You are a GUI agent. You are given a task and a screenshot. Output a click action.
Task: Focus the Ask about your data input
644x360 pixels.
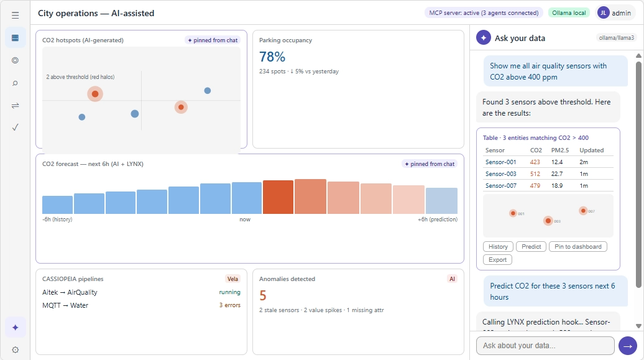click(x=545, y=346)
